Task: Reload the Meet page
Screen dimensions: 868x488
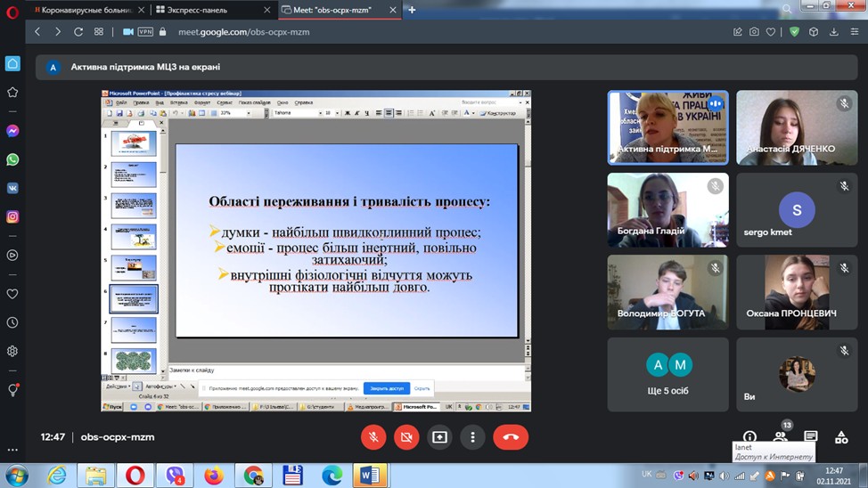Action: (78, 31)
